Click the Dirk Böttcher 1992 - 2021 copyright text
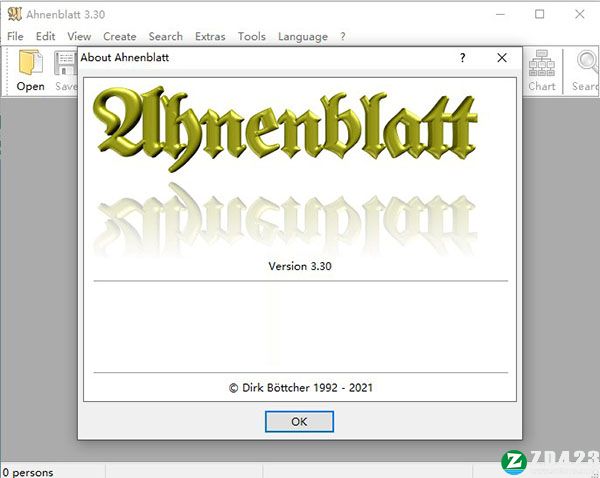This screenshot has width=600, height=478. pos(301,388)
